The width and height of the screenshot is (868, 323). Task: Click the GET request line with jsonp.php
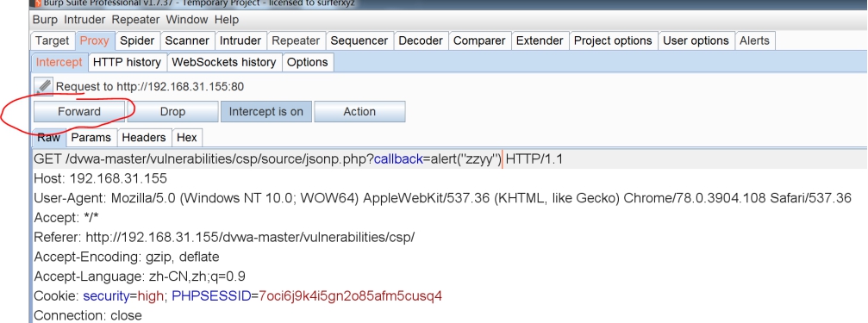pyautogui.click(x=298, y=160)
